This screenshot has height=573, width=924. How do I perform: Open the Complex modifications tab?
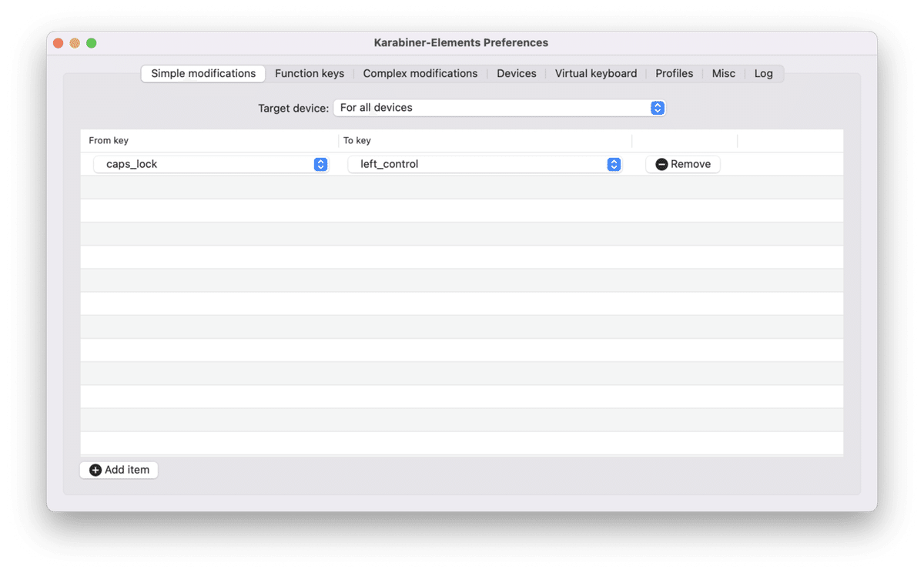pos(420,73)
